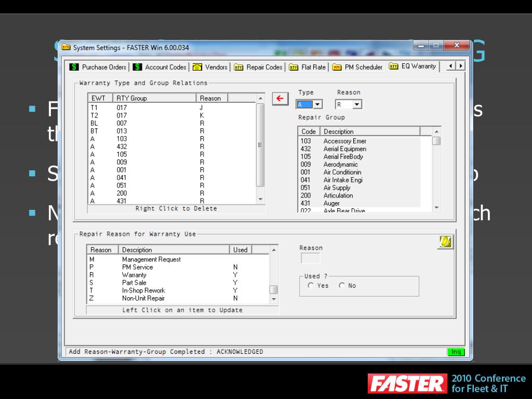Select the Yes radio button under Used

point(311,285)
